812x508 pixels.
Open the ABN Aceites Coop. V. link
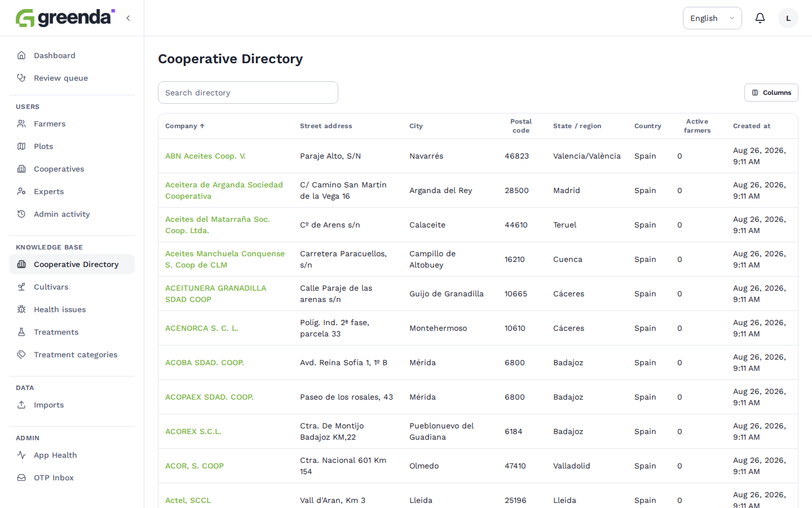[x=205, y=156]
